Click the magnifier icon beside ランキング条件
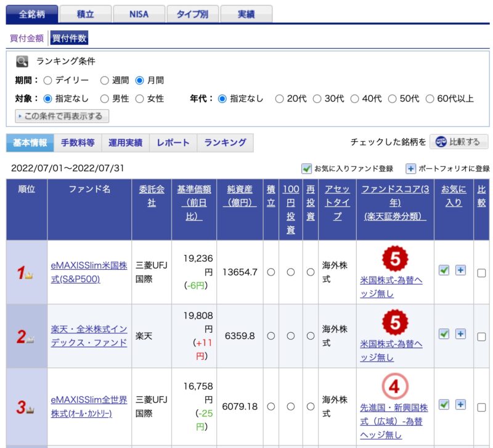This screenshot has width=493, height=448. [x=22, y=61]
